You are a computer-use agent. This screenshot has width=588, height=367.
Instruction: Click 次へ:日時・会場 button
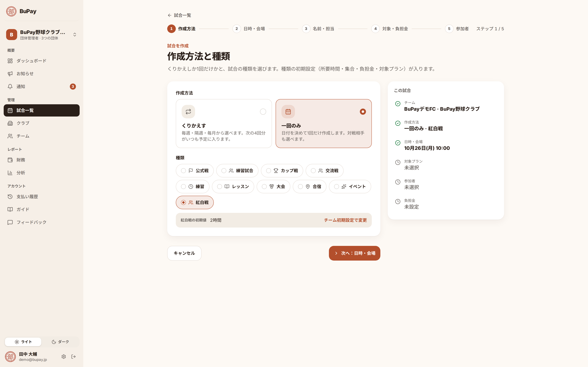354,253
